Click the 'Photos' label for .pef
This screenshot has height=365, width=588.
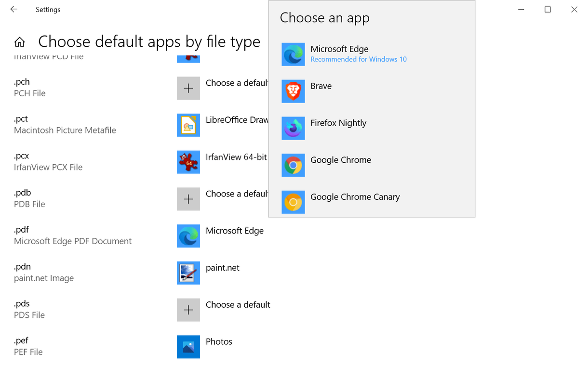(219, 341)
